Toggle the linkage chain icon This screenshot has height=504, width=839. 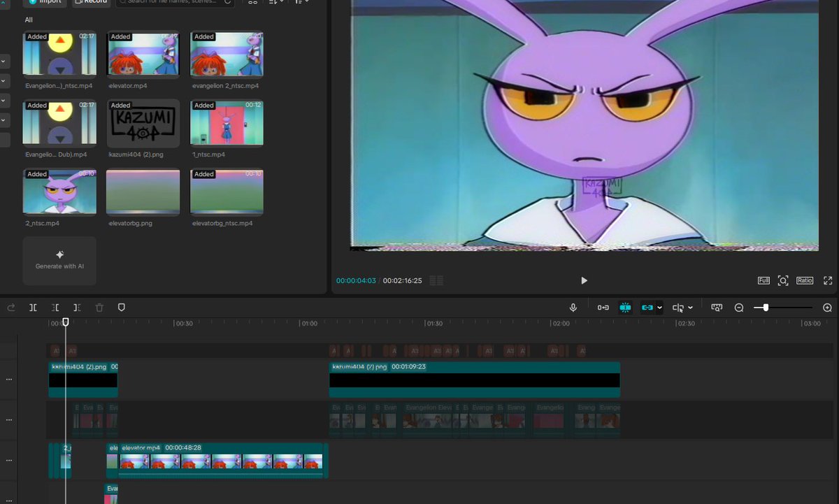(x=647, y=308)
